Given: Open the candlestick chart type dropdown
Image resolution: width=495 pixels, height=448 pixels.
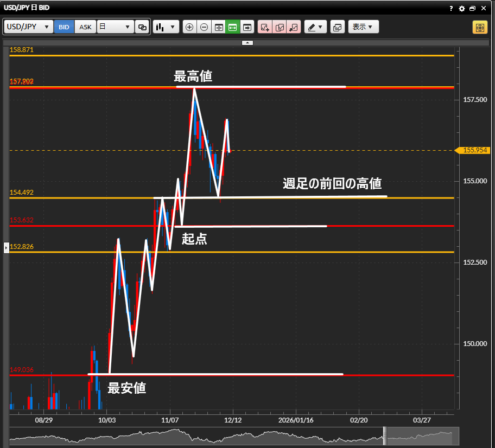Looking at the screenshot, I should pyautogui.click(x=166, y=27).
